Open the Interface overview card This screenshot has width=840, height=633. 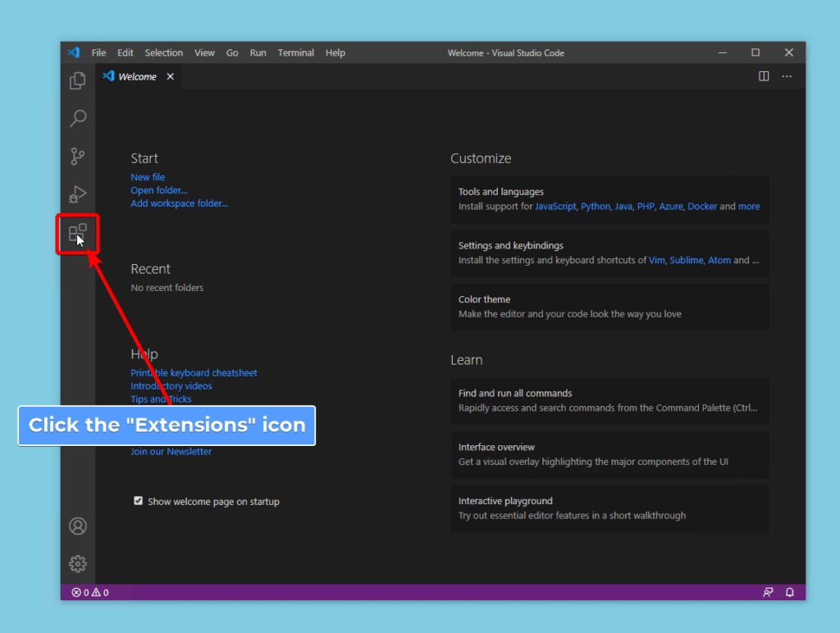(609, 455)
